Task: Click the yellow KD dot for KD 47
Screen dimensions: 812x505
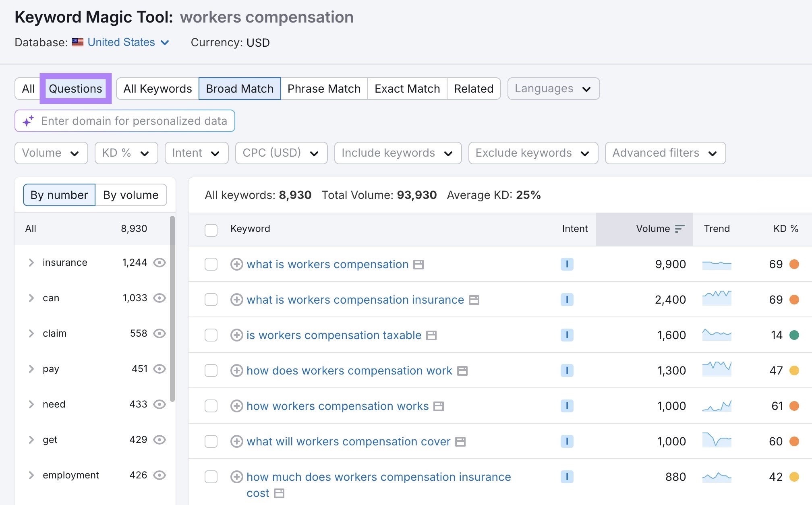Action: click(794, 370)
